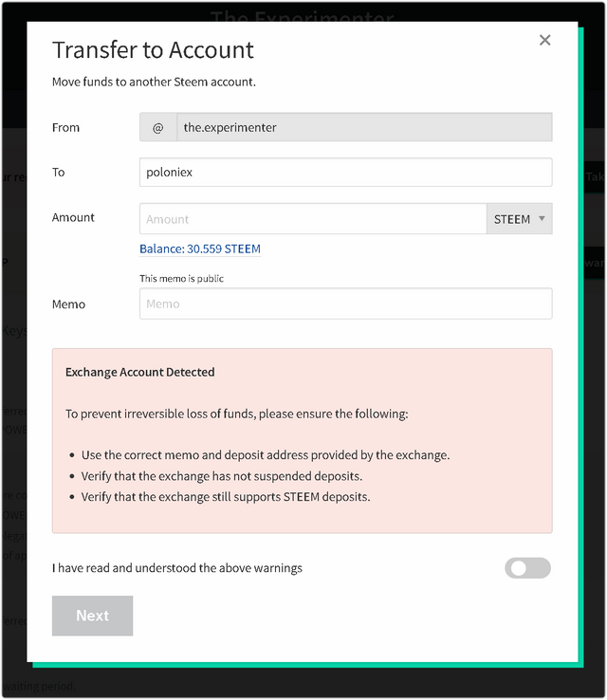Viewport: 607px width, 700px height.
Task: Click the @ symbol beside the From field
Action: click(x=158, y=127)
